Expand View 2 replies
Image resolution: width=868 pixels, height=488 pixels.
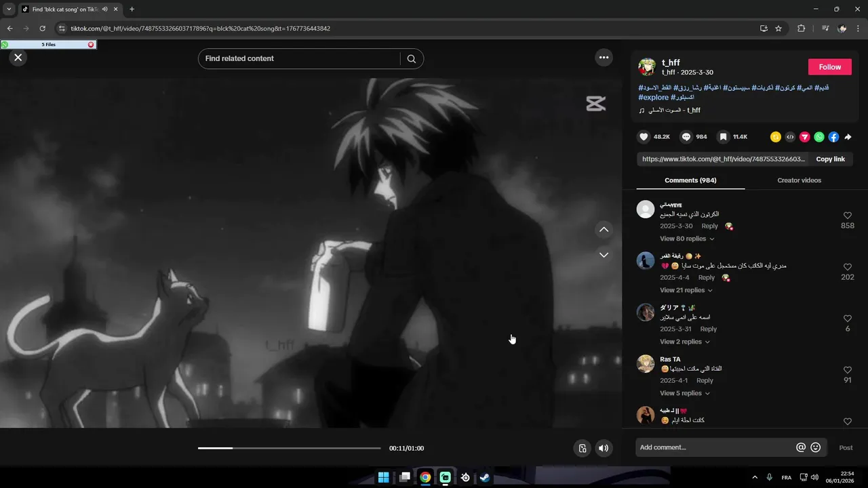pyautogui.click(x=685, y=342)
